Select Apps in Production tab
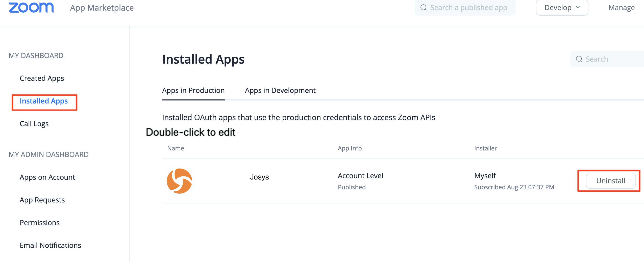 click(193, 90)
